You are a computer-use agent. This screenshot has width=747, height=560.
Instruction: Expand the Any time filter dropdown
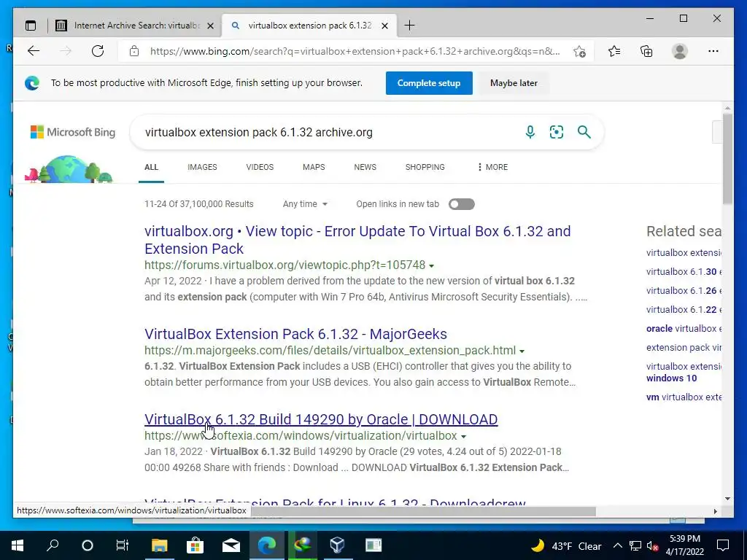[305, 204]
